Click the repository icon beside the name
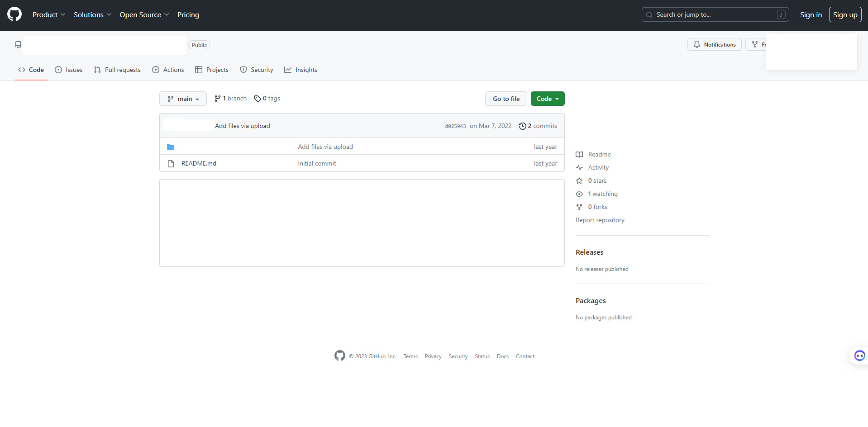This screenshot has height=427, width=868. (x=18, y=45)
